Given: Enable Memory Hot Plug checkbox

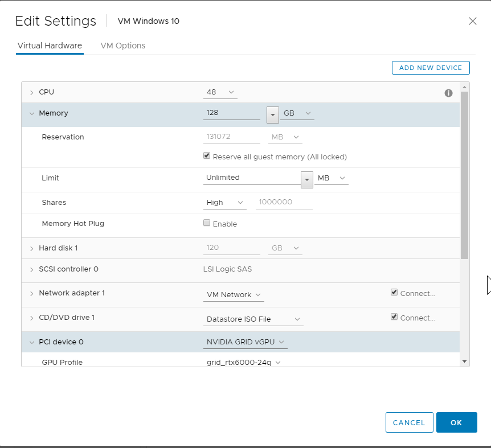Looking at the screenshot, I should click(207, 223).
